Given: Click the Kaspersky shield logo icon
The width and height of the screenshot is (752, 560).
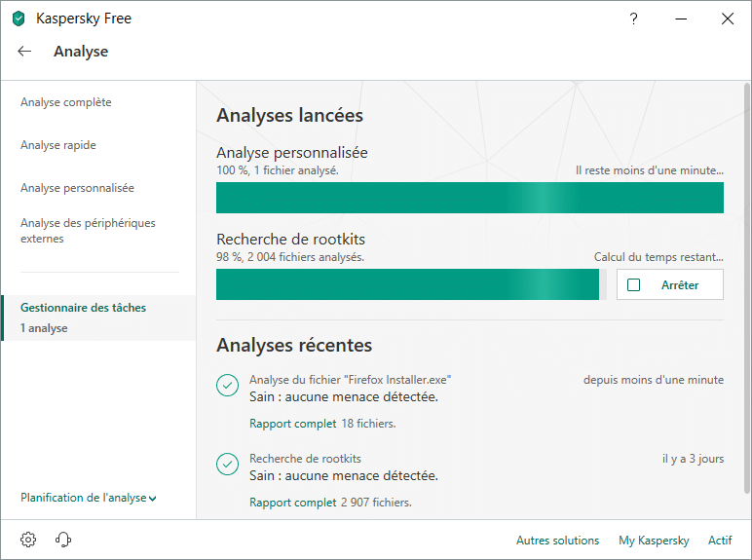Looking at the screenshot, I should point(19,19).
